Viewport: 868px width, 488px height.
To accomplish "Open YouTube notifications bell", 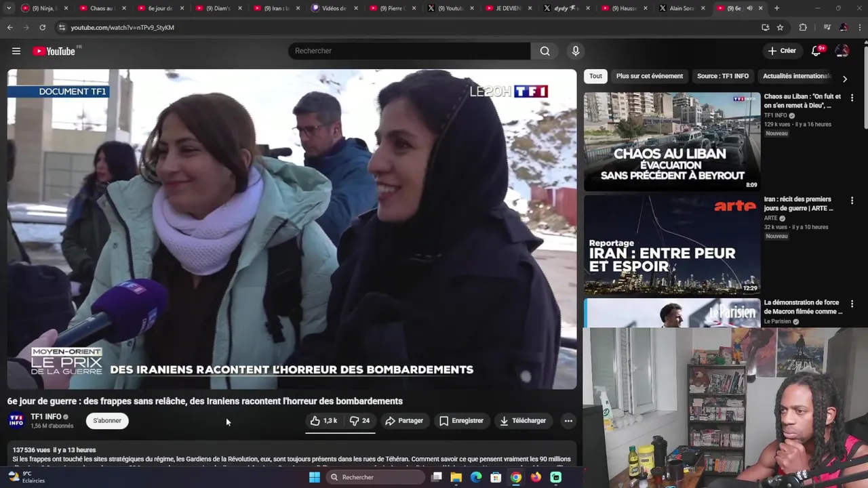I will click(816, 51).
